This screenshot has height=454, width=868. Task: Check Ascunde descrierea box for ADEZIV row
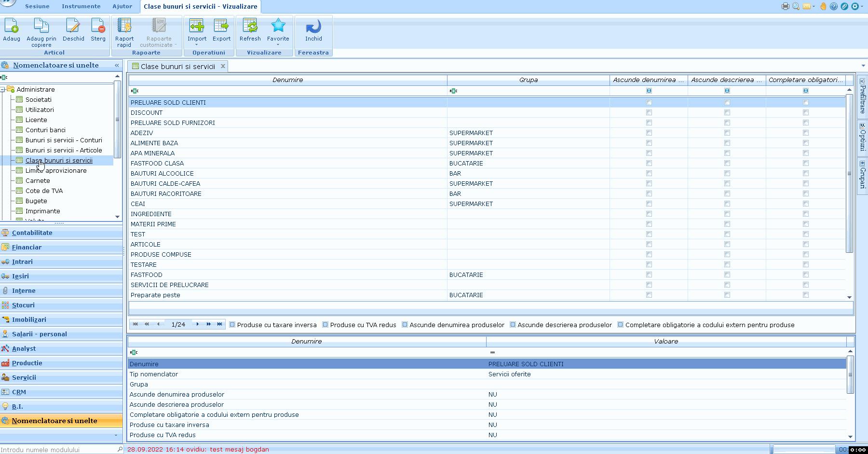[727, 133]
